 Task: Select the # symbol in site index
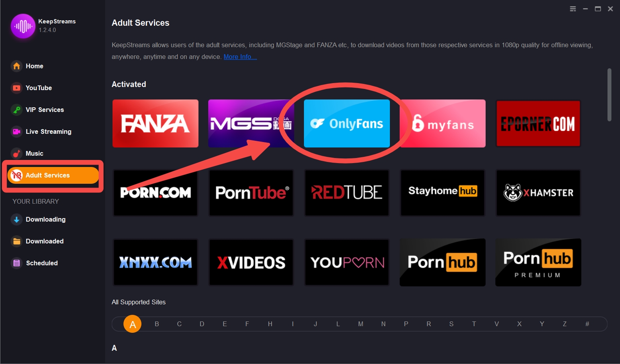click(587, 324)
